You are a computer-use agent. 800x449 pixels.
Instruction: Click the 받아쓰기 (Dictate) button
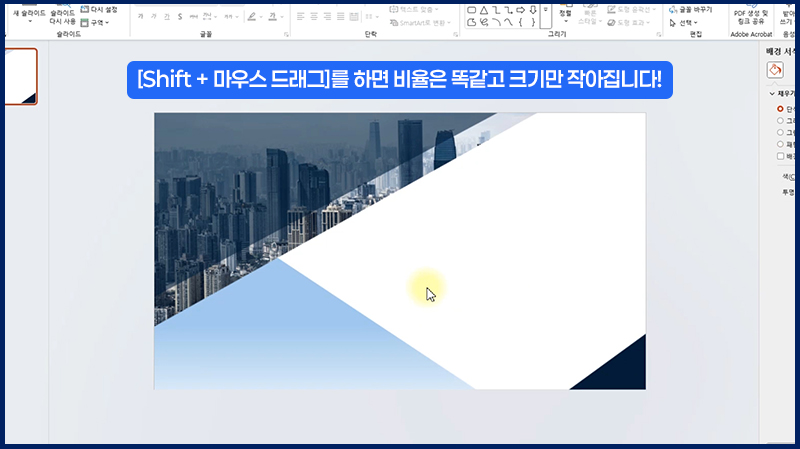[x=788, y=16]
